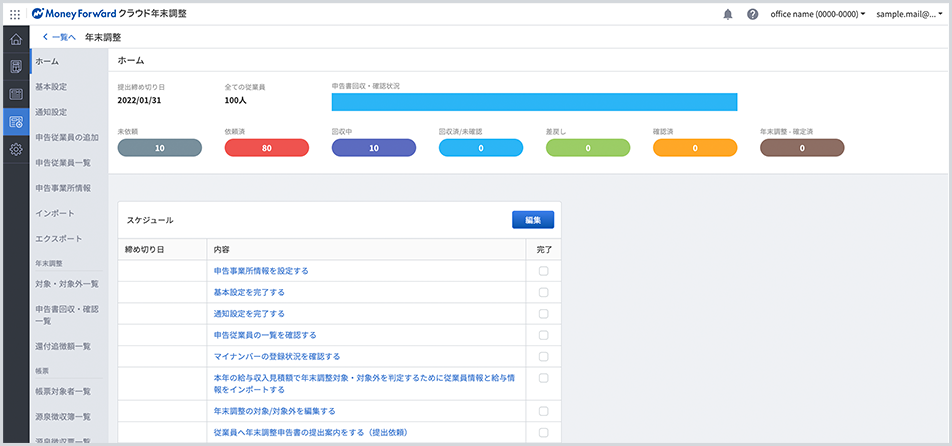Screen dimensions: 952x446
Task: Open the sample.mail account dropdown
Action: point(911,14)
